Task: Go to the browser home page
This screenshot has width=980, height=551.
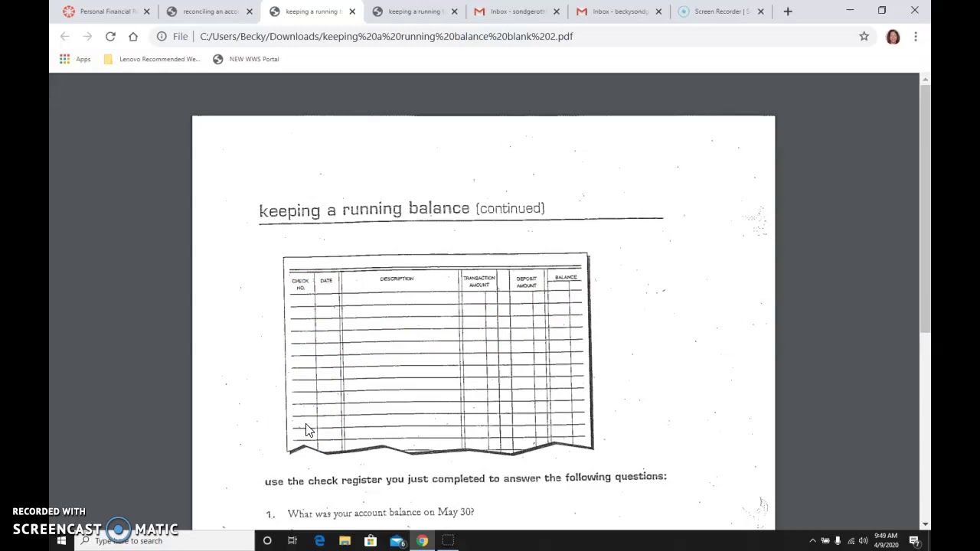Action: click(133, 36)
